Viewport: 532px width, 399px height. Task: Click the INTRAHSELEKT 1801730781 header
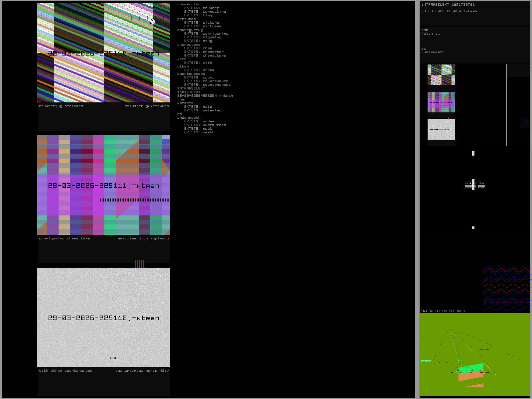(448, 5)
